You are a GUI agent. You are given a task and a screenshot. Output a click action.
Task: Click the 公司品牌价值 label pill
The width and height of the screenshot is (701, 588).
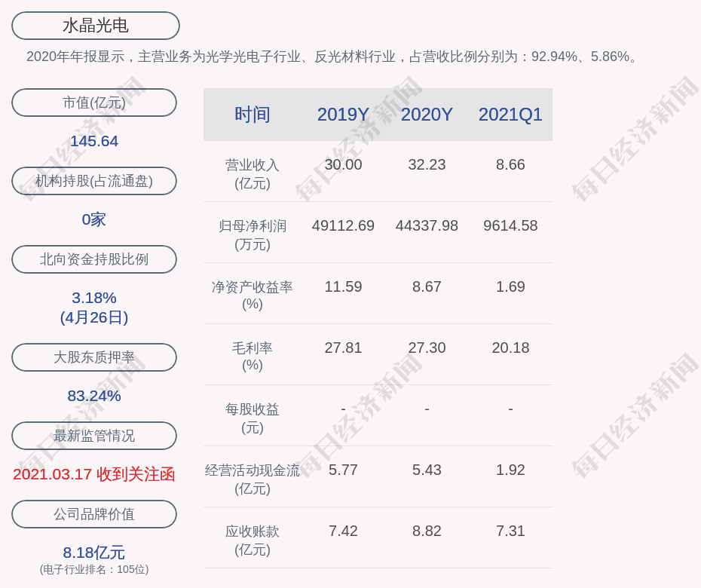[94, 514]
